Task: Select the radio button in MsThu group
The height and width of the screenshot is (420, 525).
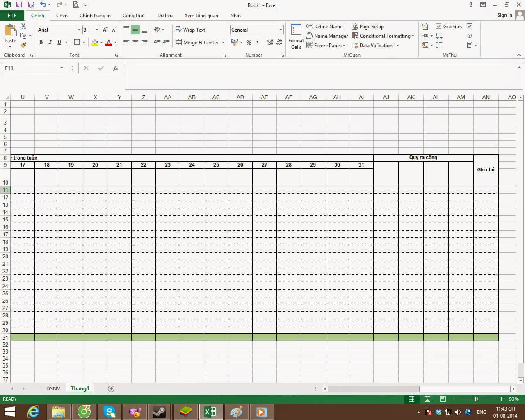Action: tap(469, 36)
